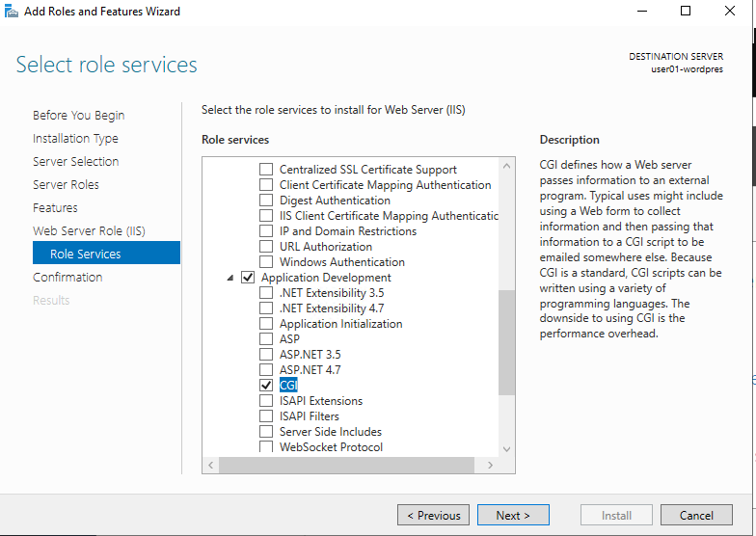Check Centralized SSL Certificate Support

(x=266, y=170)
